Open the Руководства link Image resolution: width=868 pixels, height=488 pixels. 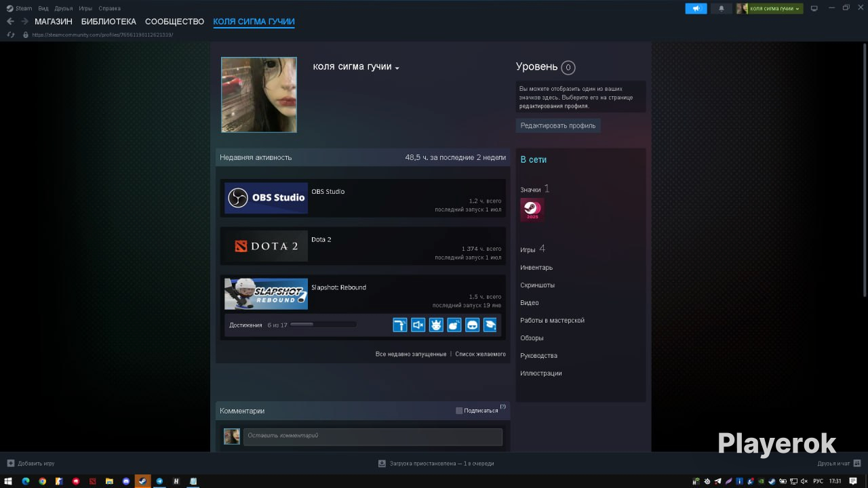coord(538,356)
